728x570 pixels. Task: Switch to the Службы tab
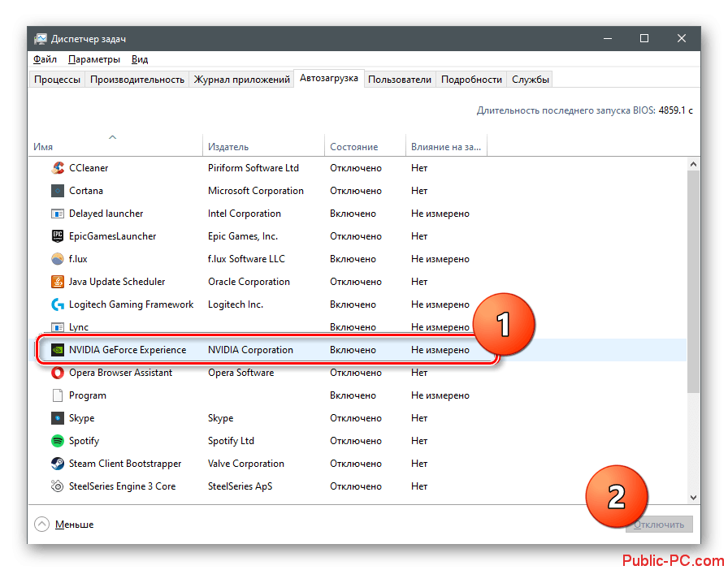pos(531,80)
